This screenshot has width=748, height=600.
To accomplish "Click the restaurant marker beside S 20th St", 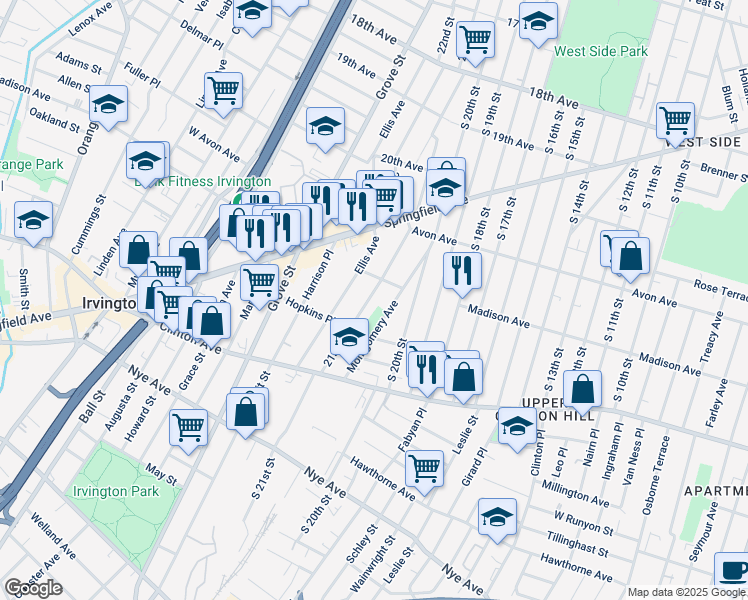I will tap(427, 371).
